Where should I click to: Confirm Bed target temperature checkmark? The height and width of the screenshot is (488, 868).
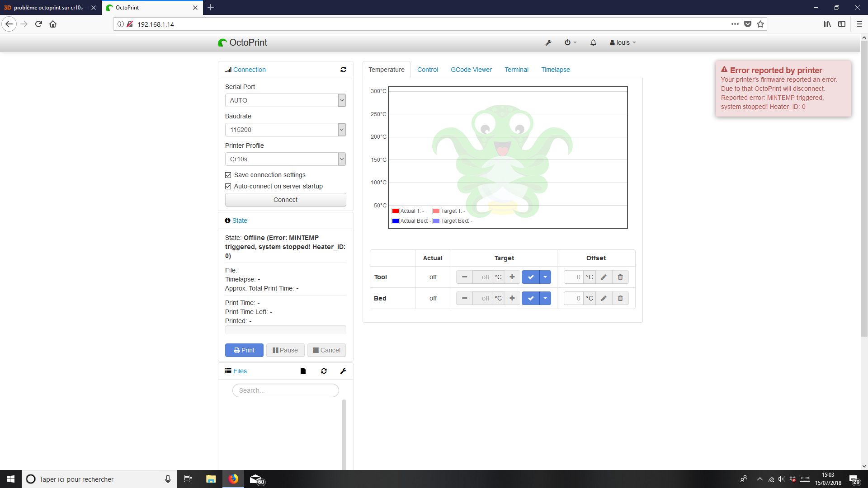[x=531, y=298]
